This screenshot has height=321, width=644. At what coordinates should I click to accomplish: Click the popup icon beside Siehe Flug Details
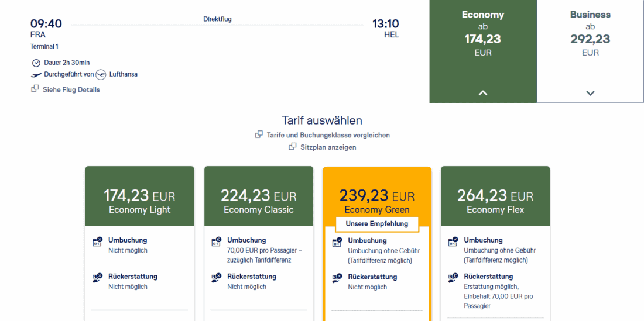pos(35,89)
